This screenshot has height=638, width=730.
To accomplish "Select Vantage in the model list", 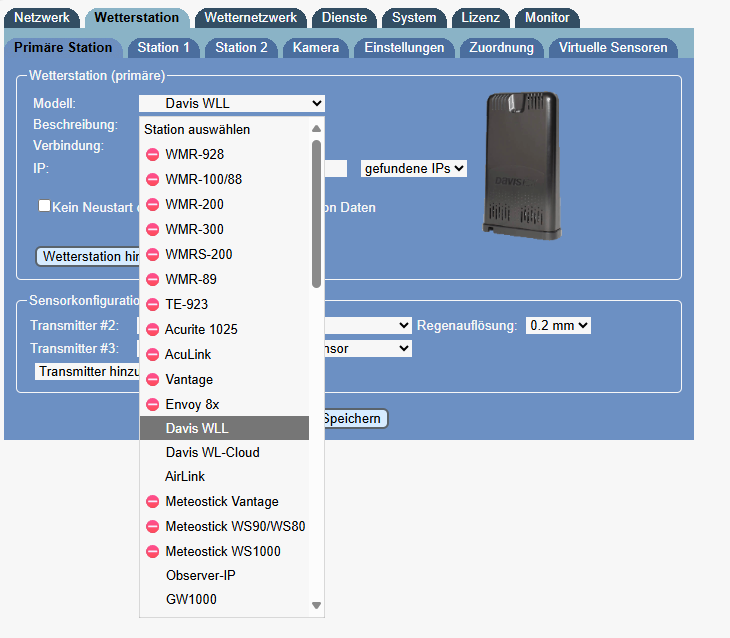I will pyautogui.click(x=224, y=380).
